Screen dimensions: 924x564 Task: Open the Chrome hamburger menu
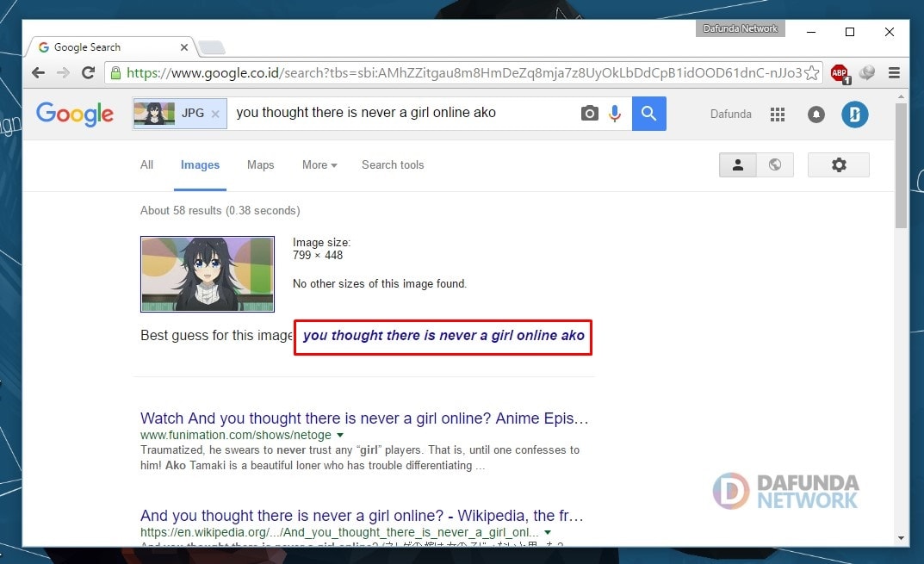coord(894,73)
